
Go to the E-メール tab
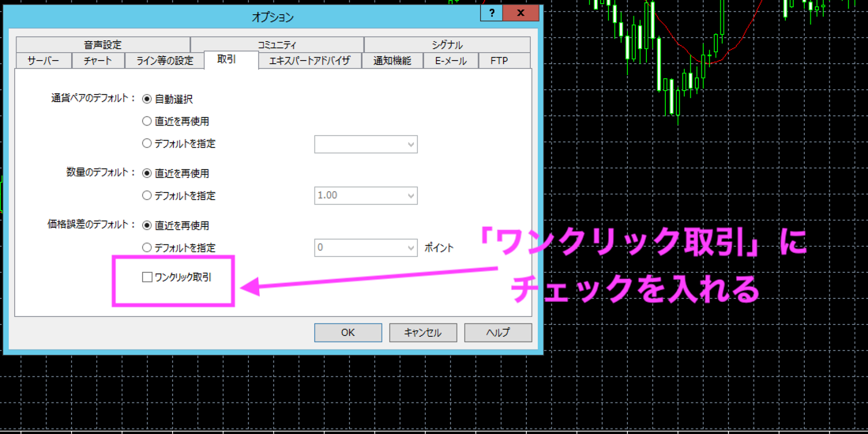click(451, 61)
